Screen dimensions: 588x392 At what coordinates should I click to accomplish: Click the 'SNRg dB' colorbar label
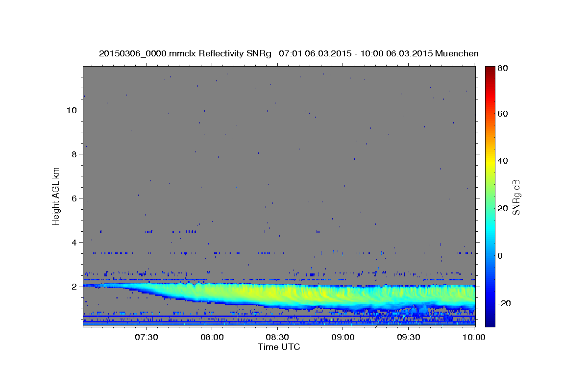click(x=516, y=197)
